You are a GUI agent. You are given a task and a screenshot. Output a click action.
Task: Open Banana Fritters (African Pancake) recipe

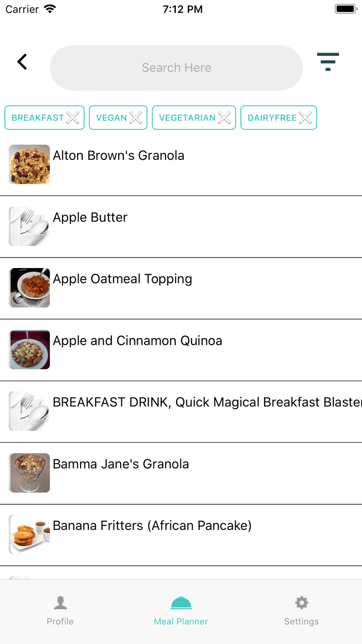181,535
